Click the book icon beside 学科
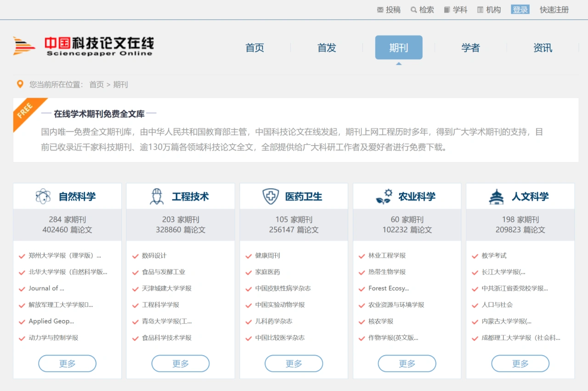This screenshot has height=391, width=588. pos(447,10)
